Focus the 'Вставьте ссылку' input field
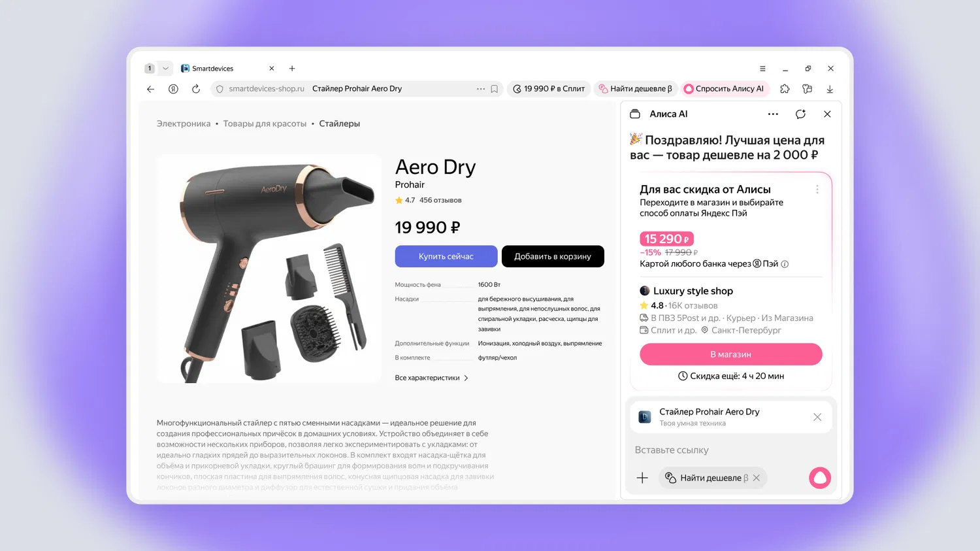Viewport: 980px width, 551px height. point(730,450)
